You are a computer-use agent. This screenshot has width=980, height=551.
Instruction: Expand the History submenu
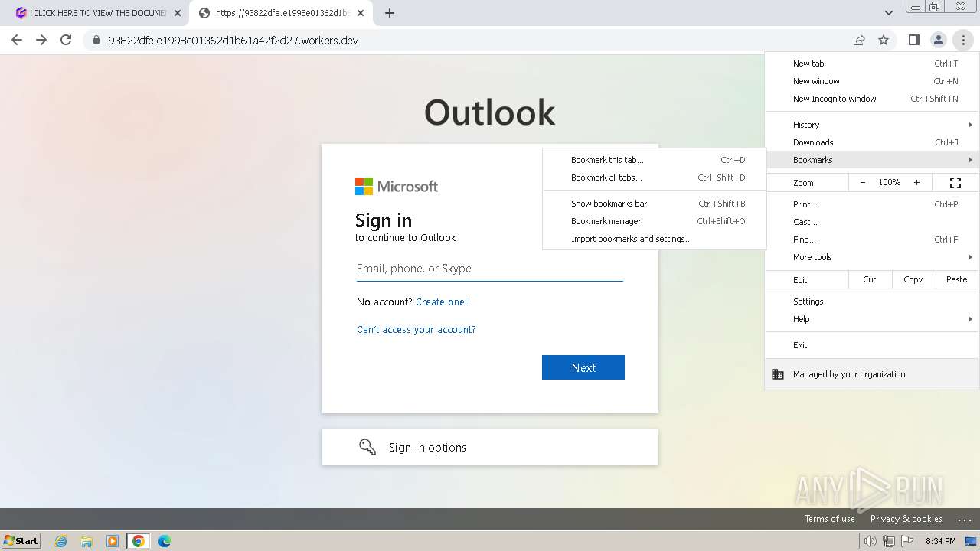[872, 125]
